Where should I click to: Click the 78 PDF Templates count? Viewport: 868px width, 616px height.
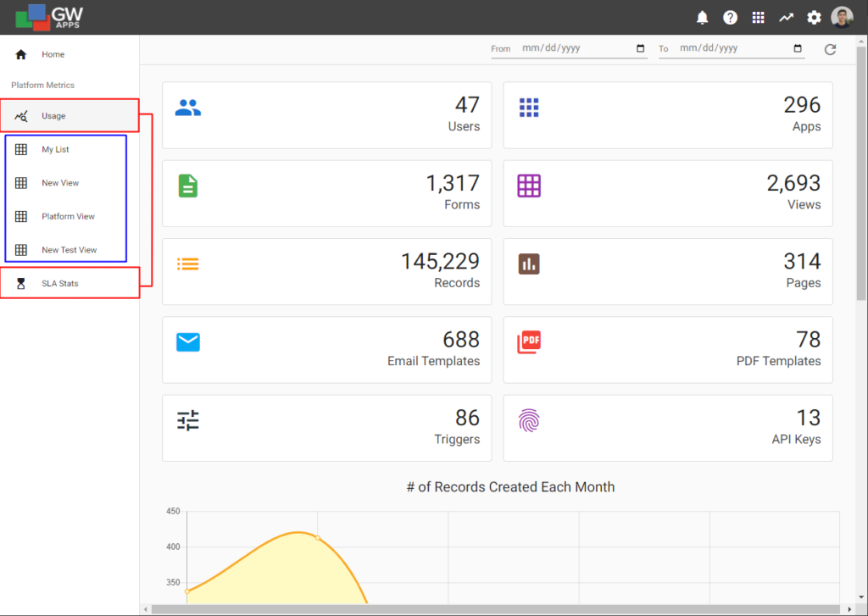[x=808, y=339]
